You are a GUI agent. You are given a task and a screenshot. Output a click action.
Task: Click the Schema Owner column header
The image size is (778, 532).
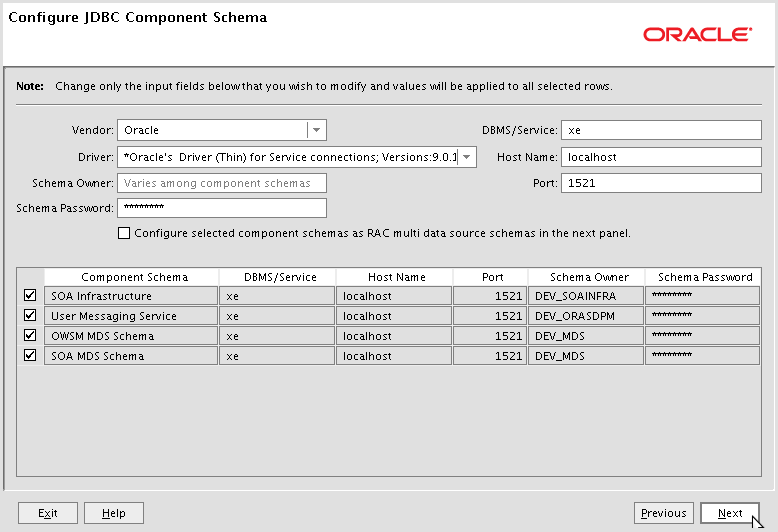586,277
